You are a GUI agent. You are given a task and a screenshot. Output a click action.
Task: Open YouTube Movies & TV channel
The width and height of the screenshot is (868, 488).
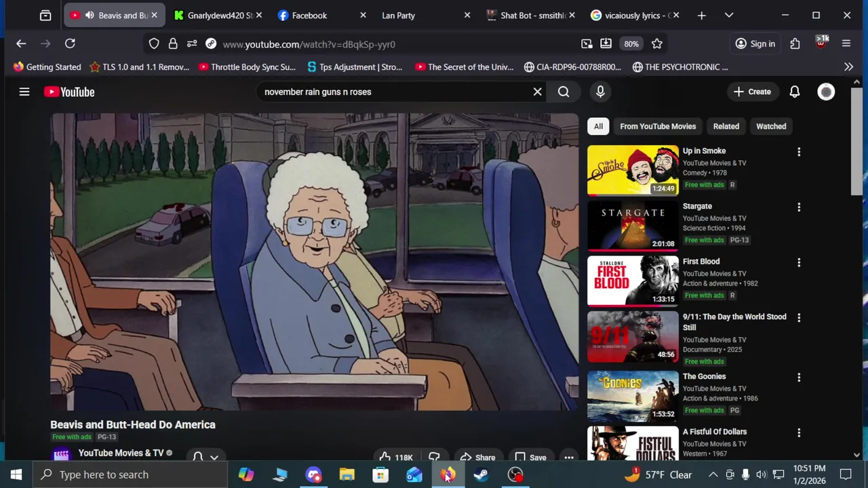click(121, 453)
